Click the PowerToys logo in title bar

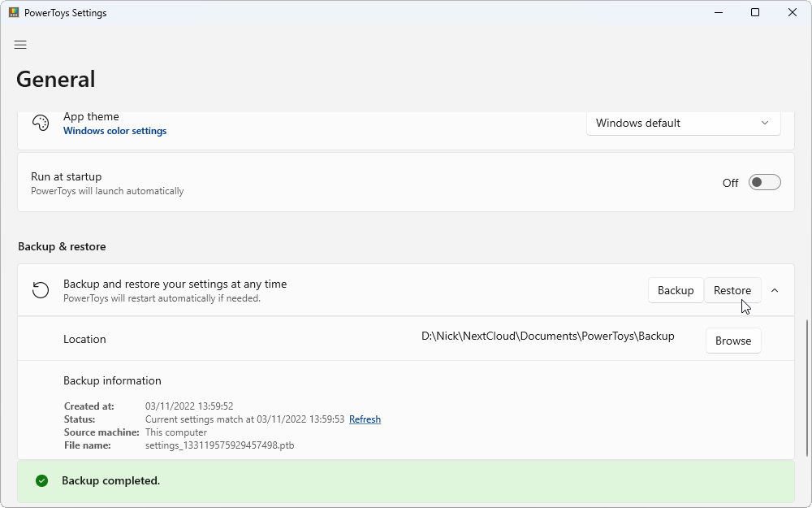[14, 13]
